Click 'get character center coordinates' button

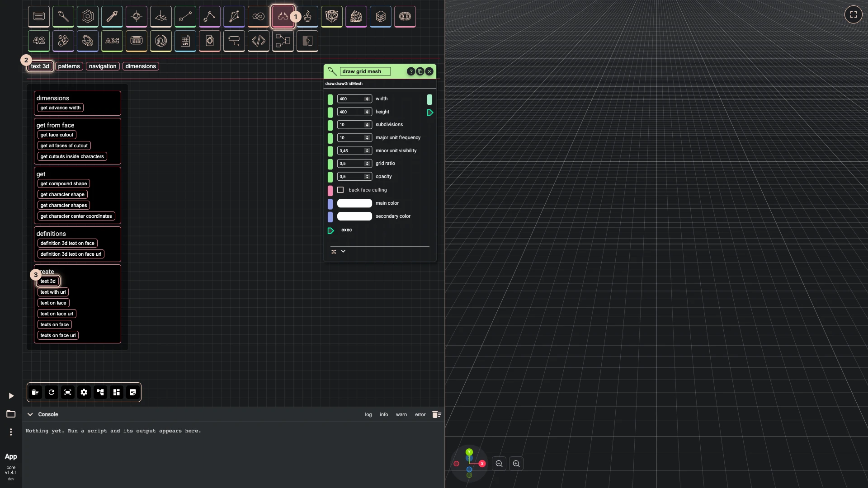[76, 216]
